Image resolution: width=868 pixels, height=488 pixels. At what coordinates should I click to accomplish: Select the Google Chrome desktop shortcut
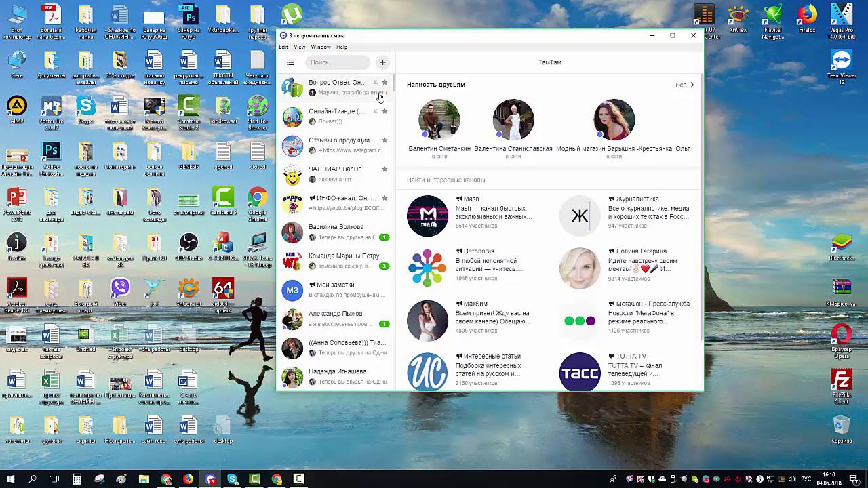pyautogui.click(x=257, y=205)
